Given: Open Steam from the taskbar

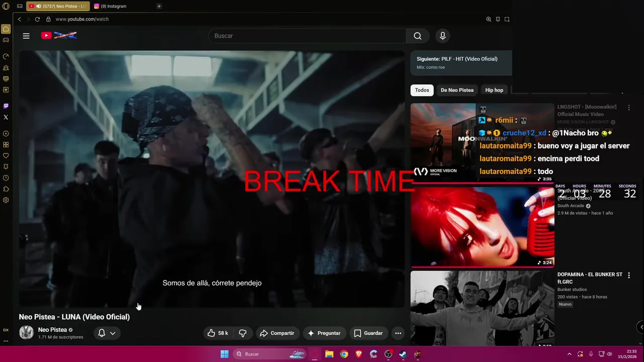Looking at the screenshot, I should coord(403,354).
